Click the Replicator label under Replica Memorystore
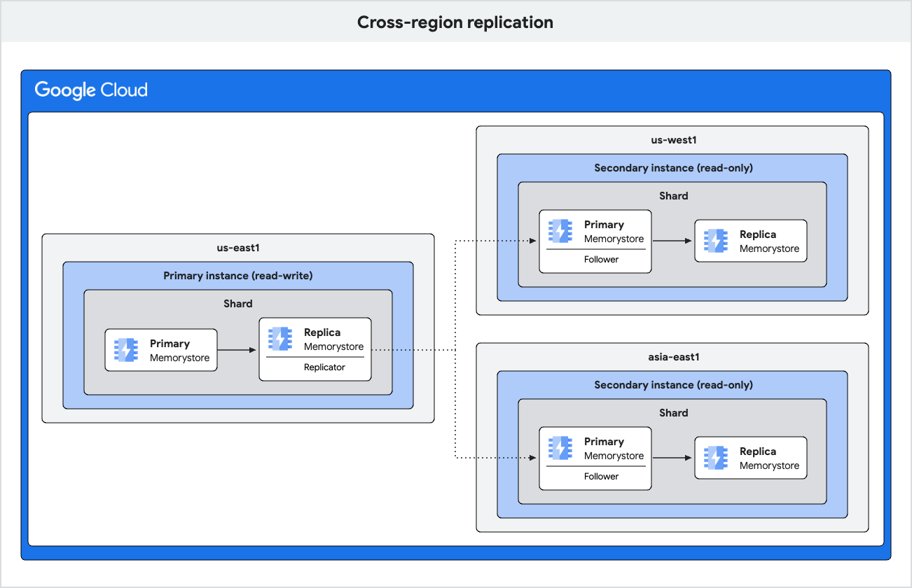Image resolution: width=912 pixels, height=588 pixels. click(324, 367)
